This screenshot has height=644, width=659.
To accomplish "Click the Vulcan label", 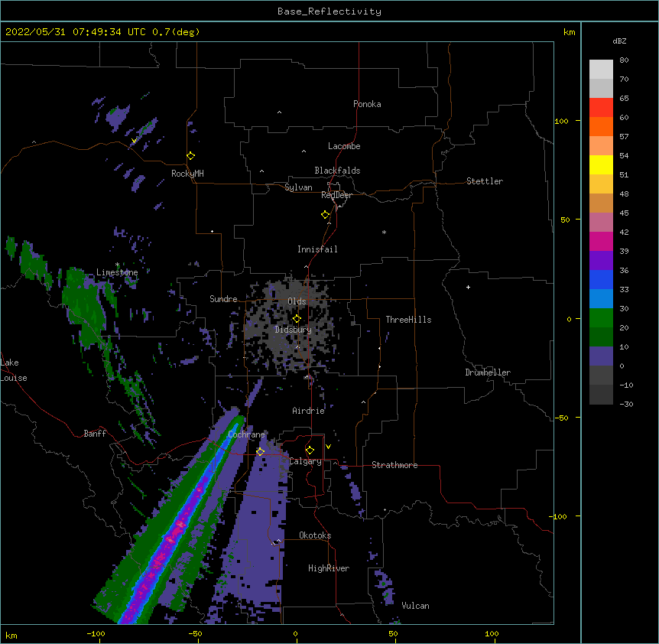I will coord(415,606).
